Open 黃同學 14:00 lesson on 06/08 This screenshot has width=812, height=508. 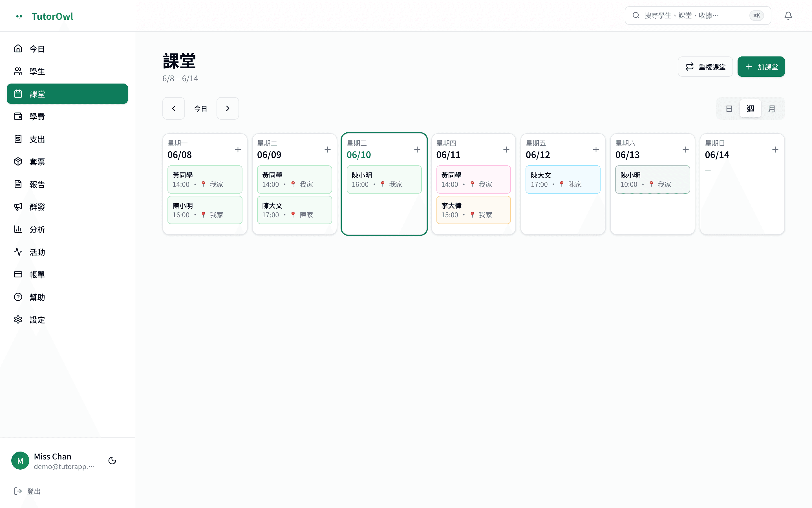coord(205,179)
